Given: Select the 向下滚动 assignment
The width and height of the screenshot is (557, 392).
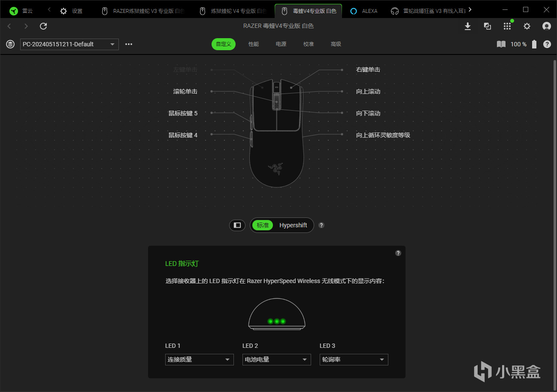Looking at the screenshot, I should click(x=368, y=113).
